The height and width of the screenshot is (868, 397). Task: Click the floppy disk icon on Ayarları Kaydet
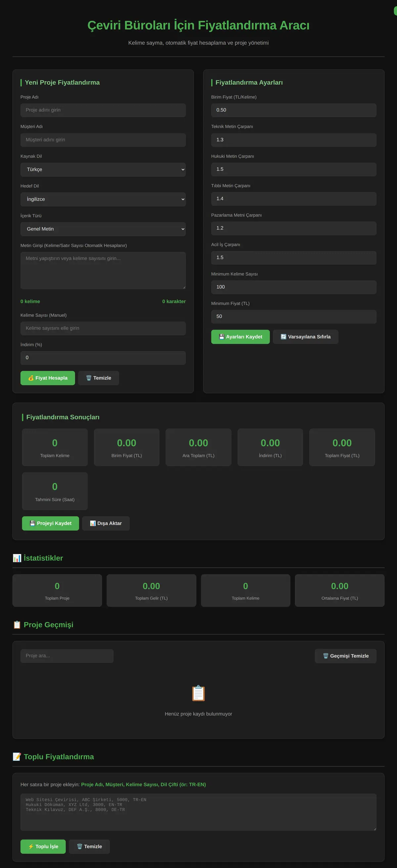pyautogui.click(x=222, y=336)
